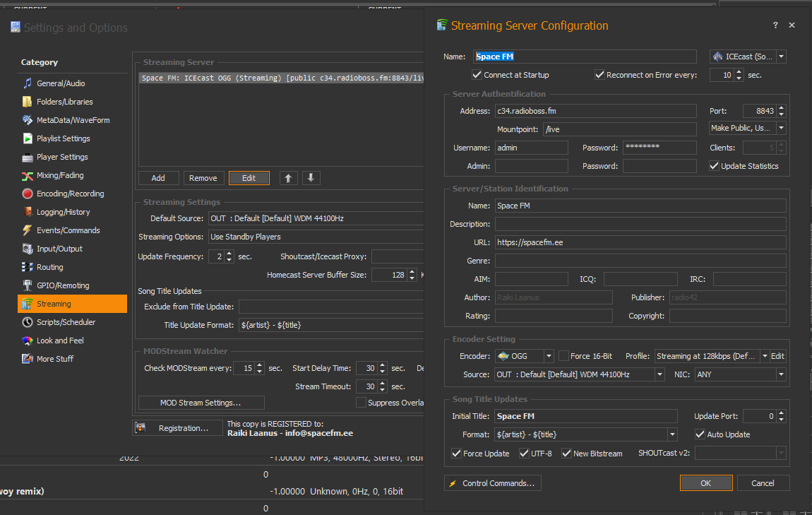Screen dimensions: 812x515
Task: Click the Look and Feel icon
Action: (28, 341)
